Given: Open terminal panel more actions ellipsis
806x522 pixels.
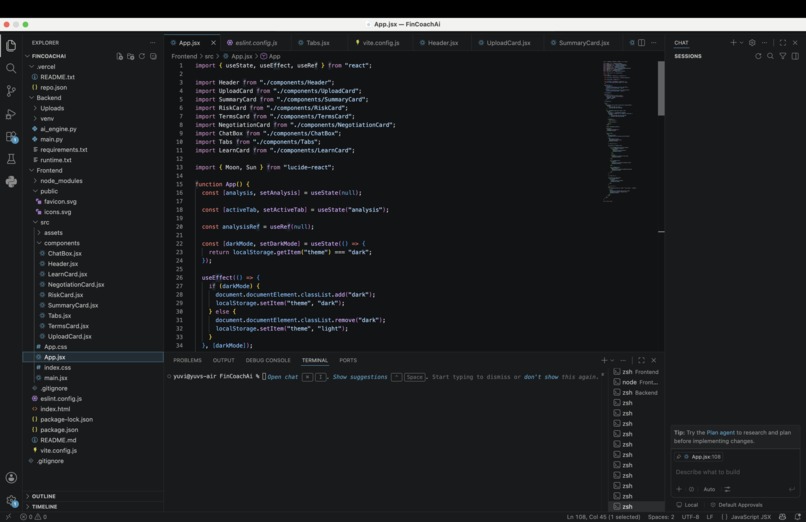Looking at the screenshot, I should coord(623,361).
